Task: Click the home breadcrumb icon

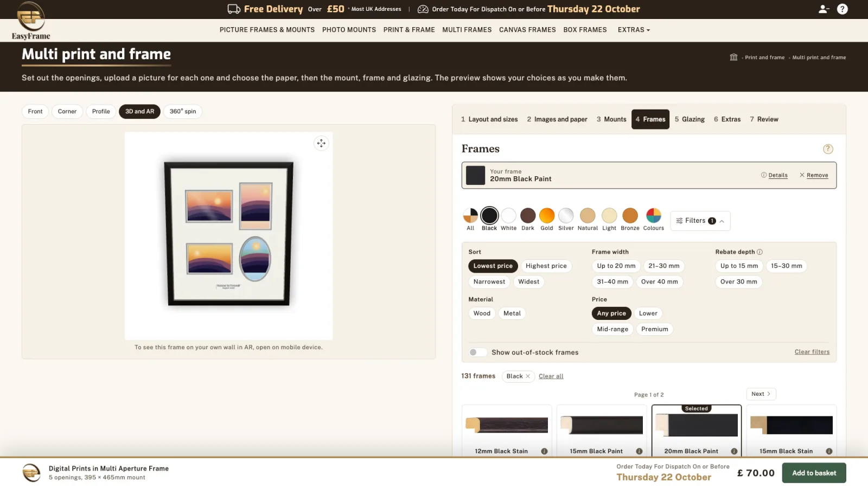Action: [x=733, y=57]
